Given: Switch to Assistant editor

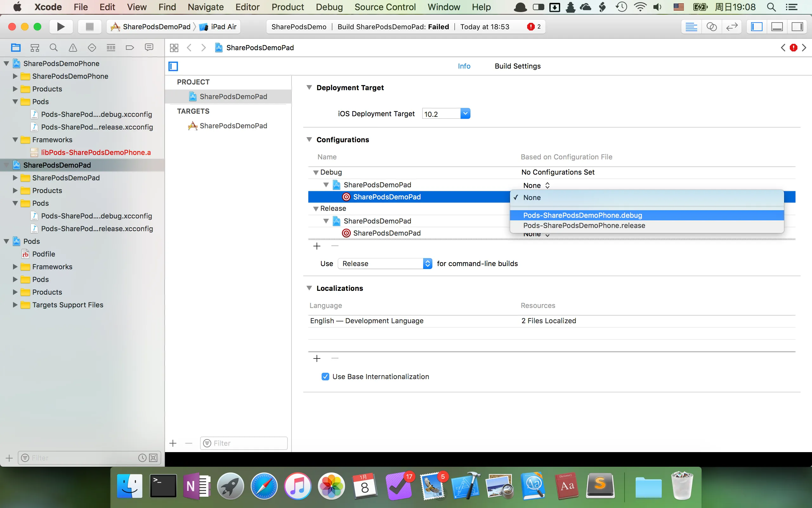Looking at the screenshot, I should coord(711,27).
